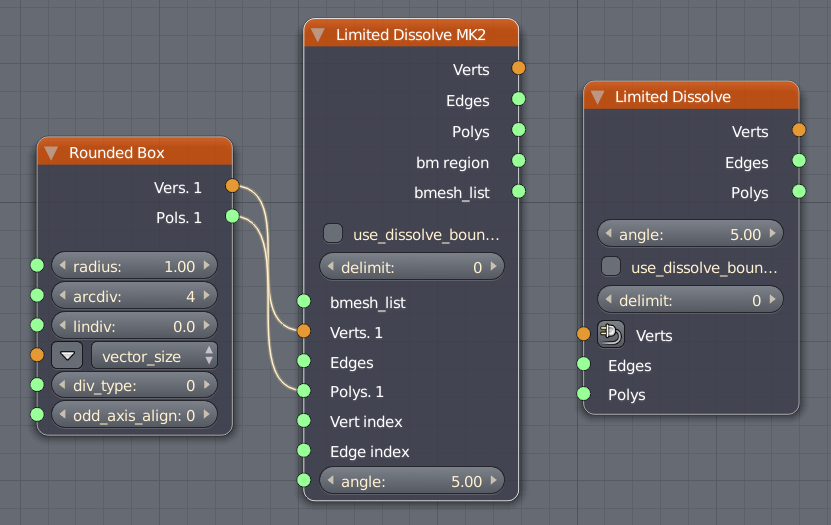Decrease the arcdiv value with left arrow
The height and width of the screenshot is (525, 831).
pyautogui.click(x=62, y=295)
